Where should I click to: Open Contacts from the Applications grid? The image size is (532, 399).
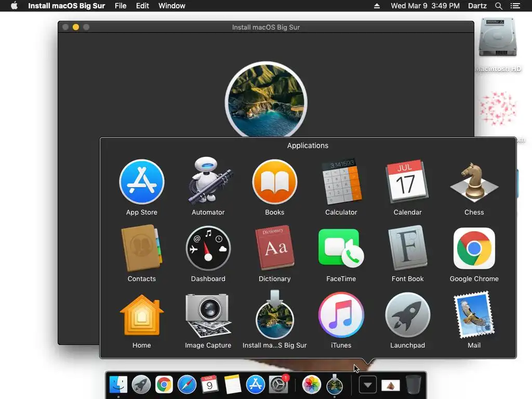pyautogui.click(x=141, y=248)
